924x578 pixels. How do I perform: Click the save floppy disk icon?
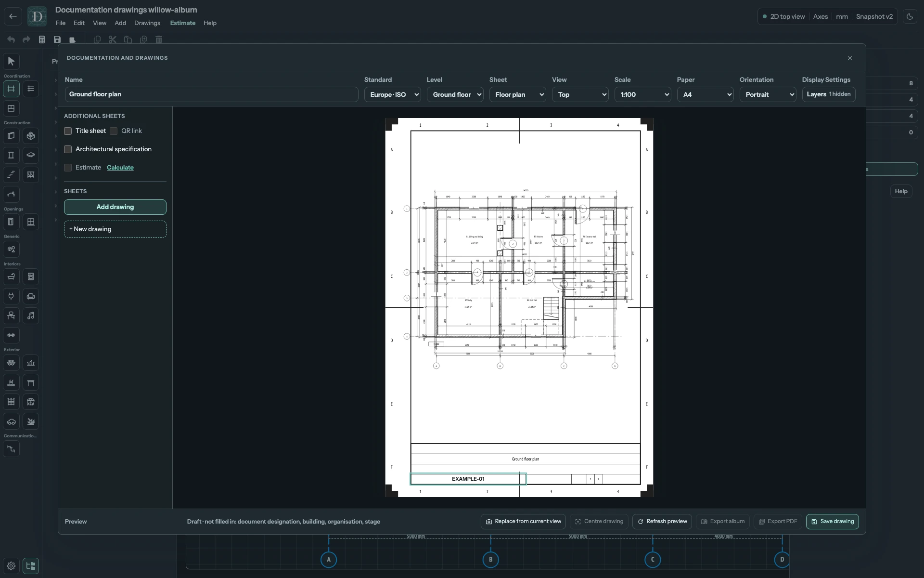tap(57, 39)
